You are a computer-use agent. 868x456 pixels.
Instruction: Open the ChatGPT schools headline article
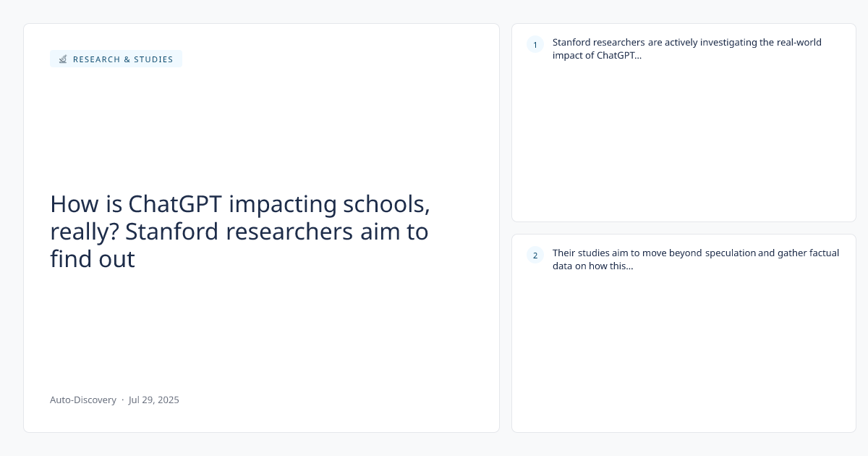[x=239, y=232]
